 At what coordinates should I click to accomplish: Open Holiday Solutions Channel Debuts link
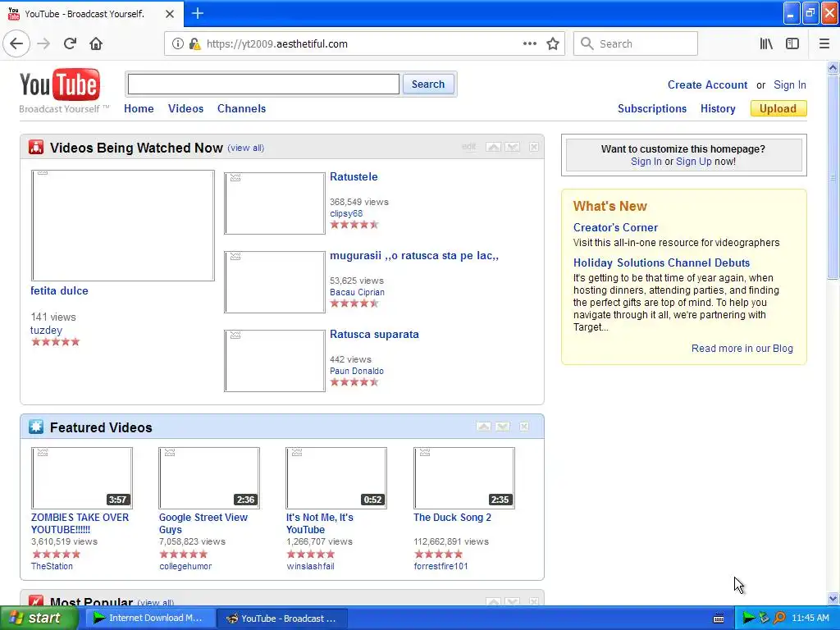click(662, 262)
